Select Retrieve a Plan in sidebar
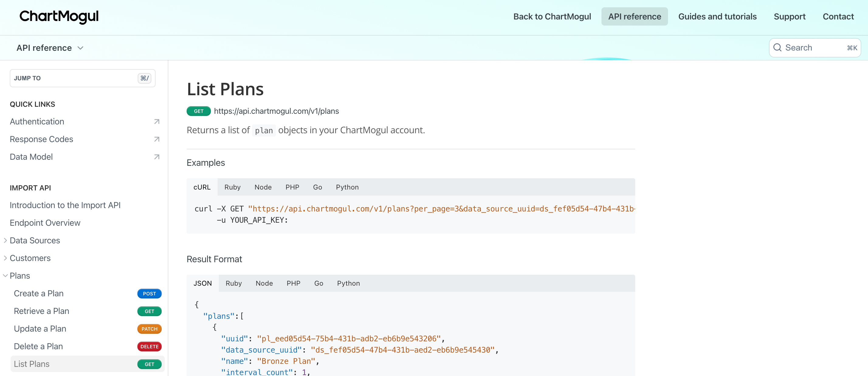The image size is (868, 376). (x=41, y=311)
